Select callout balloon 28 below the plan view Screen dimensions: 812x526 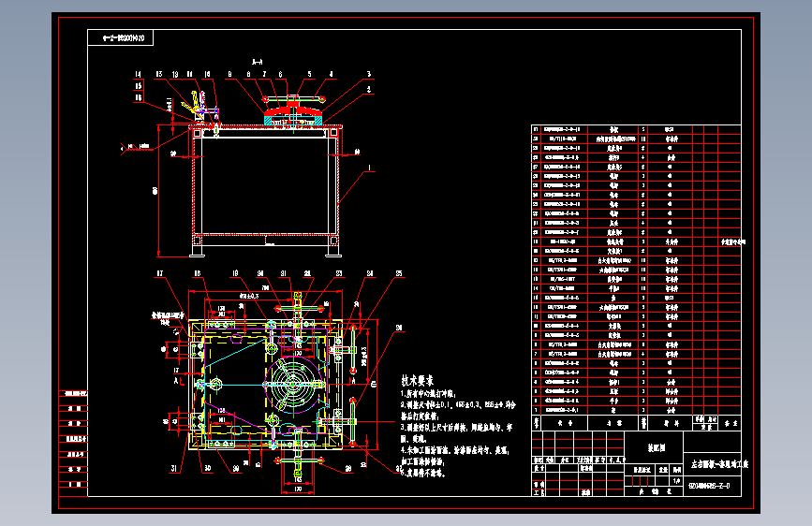(x=348, y=469)
